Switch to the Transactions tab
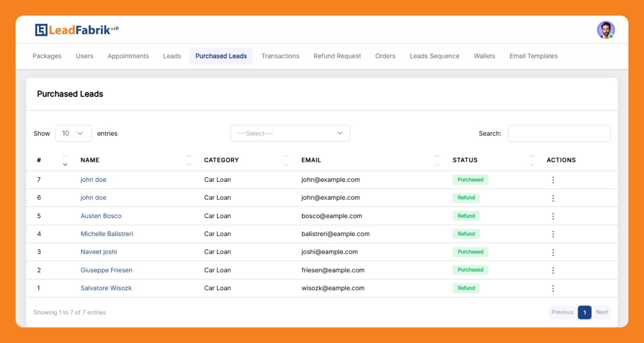This screenshot has width=644, height=343. 280,56
